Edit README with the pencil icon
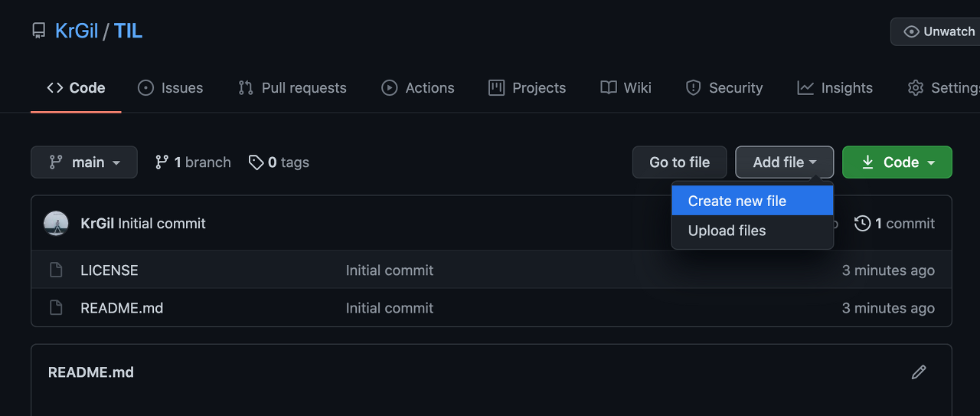The width and height of the screenshot is (980, 416). (919, 372)
